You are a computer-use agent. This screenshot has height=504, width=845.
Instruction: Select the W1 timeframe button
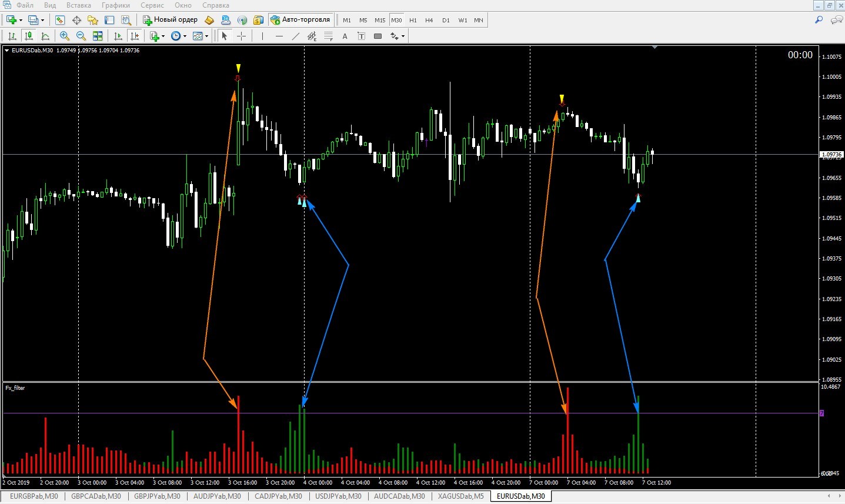click(463, 20)
